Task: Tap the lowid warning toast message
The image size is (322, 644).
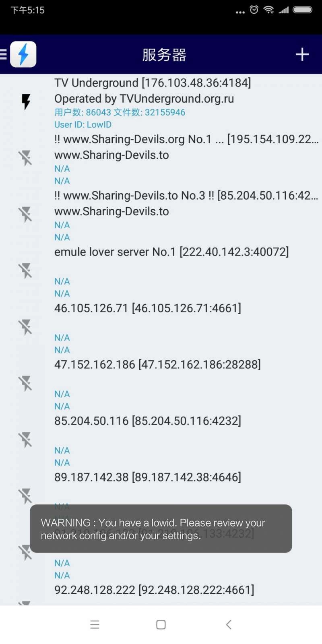Action: [161, 528]
